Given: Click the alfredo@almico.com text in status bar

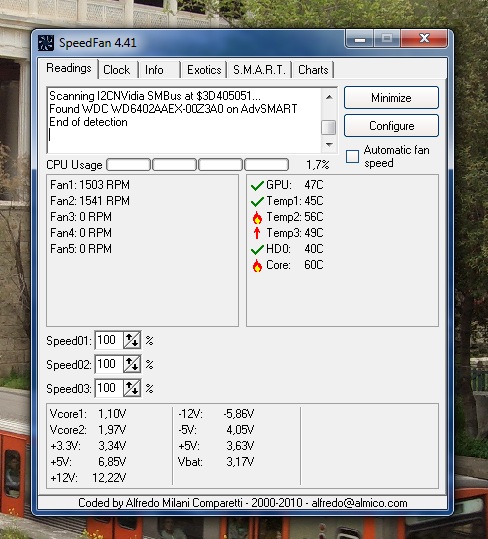Looking at the screenshot, I should pos(359,503).
